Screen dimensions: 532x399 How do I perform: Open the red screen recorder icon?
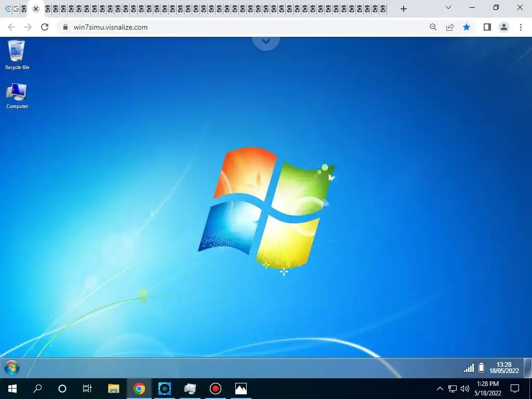[x=216, y=389]
